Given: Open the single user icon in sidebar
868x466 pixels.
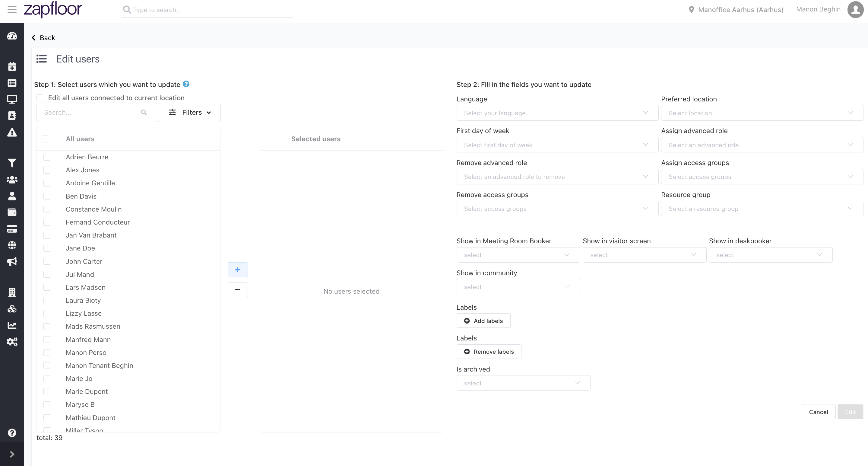Looking at the screenshot, I should (x=12, y=196).
